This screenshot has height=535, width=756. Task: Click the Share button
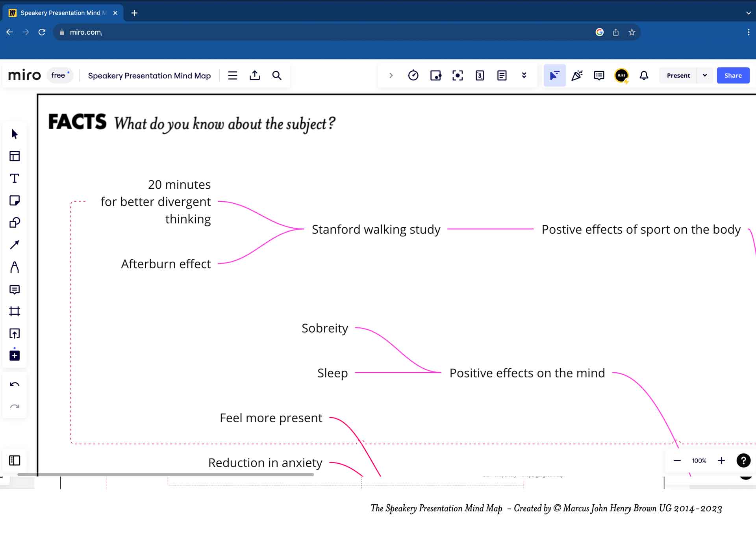point(733,75)
